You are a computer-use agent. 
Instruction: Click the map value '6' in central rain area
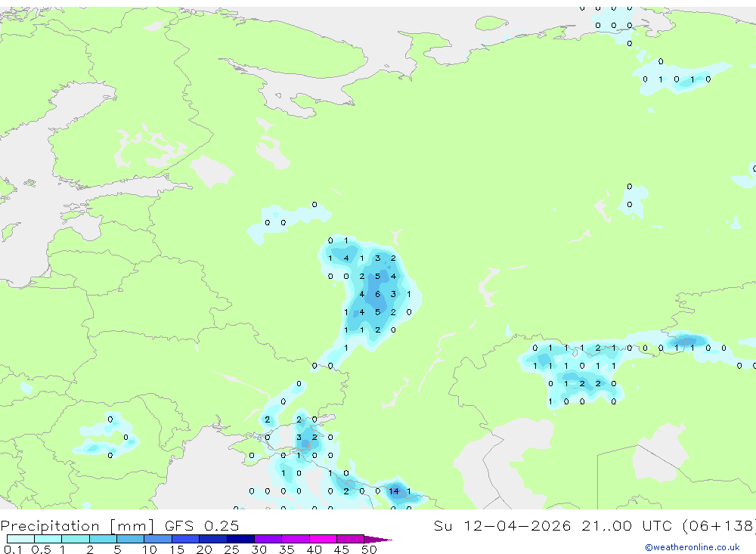point(377,294)
